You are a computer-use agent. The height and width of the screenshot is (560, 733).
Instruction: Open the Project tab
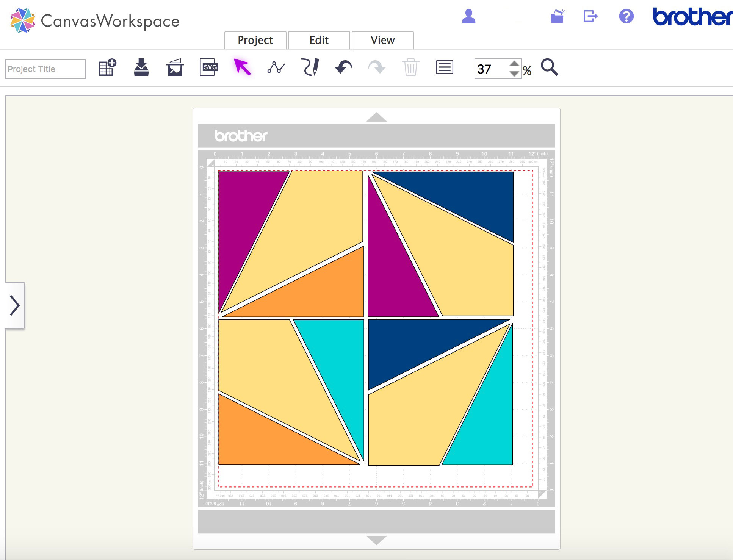[255, 40]
